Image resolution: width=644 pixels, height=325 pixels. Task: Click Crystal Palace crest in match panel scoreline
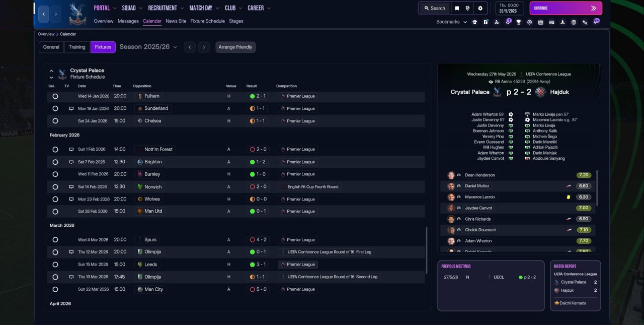tap(497, 92)
